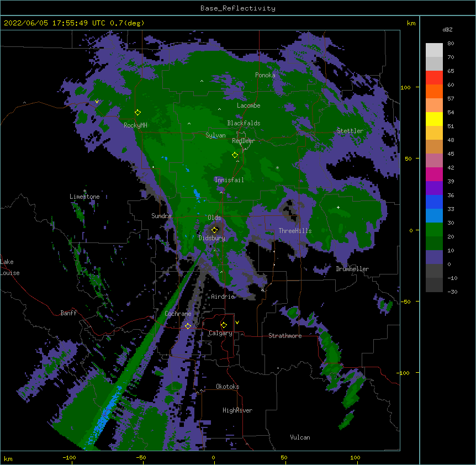Image resolution: width=476 pixels, height=465 pixels.
Task: Click the Olds city label
Action: [214, 218]
